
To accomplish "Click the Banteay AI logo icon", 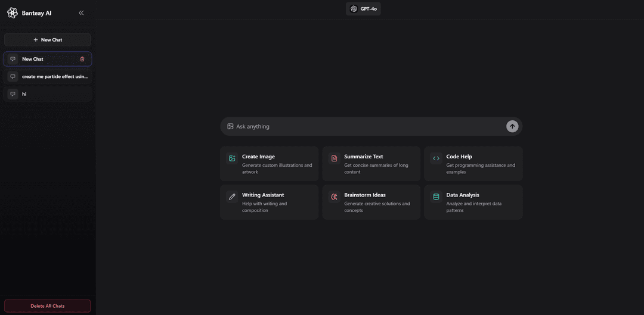I will 12,13.
